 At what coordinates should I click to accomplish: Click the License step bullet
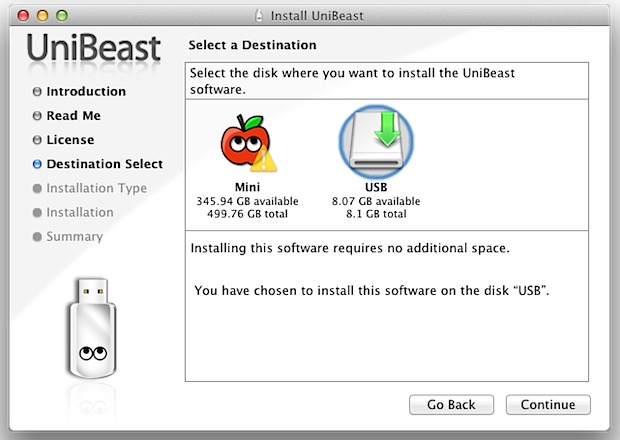pos(37,140)
